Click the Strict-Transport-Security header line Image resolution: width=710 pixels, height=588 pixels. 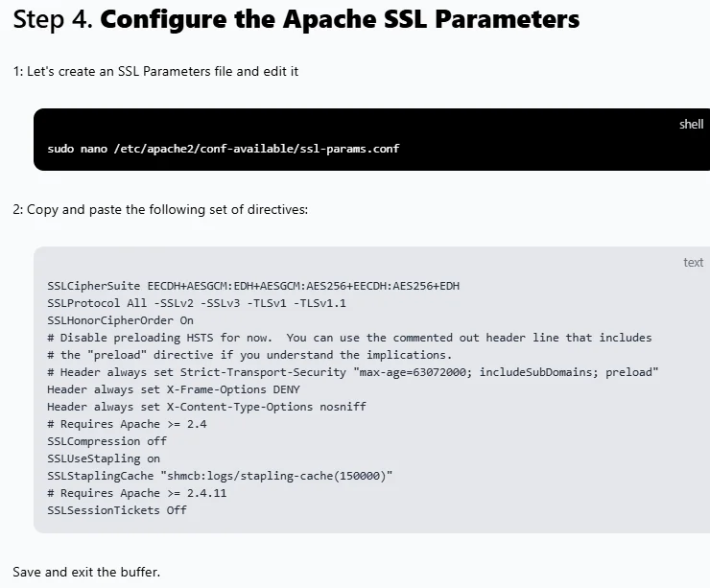pyautogui.click(x=353, y=372)
